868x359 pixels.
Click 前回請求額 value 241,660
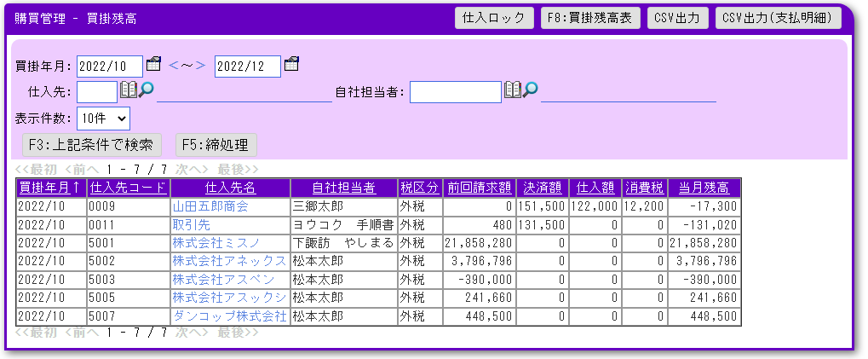coord(489,298)
